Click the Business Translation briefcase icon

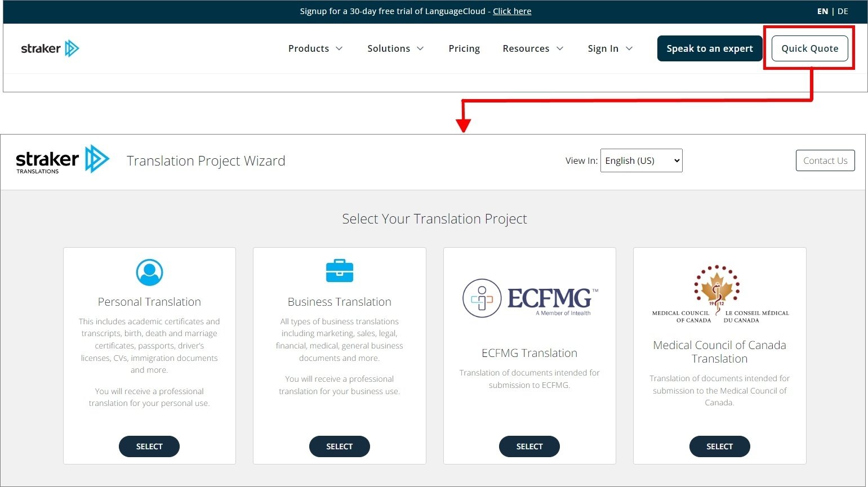[x=339, y=270]
